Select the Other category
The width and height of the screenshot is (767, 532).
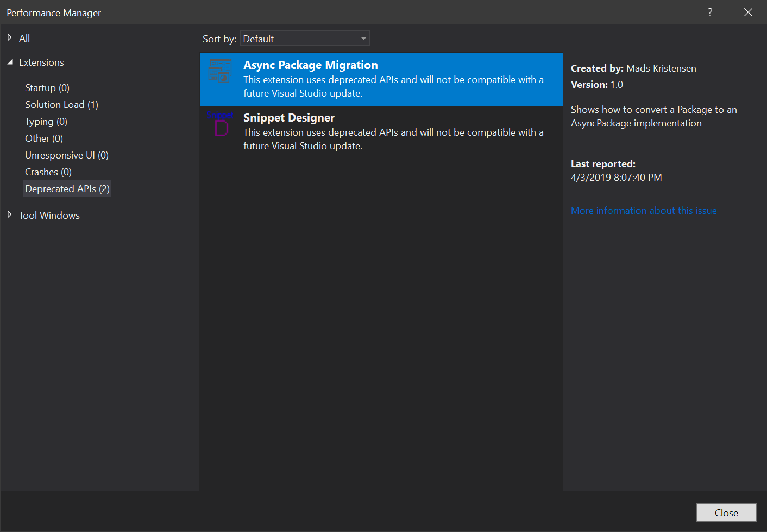pos(43,138)
